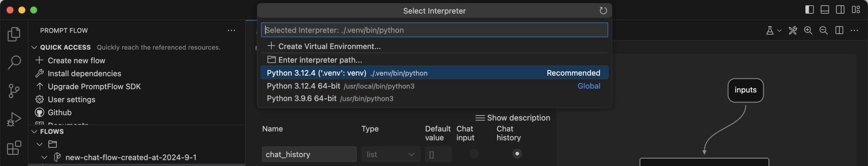Open the Type dropdown showing list

390,155
